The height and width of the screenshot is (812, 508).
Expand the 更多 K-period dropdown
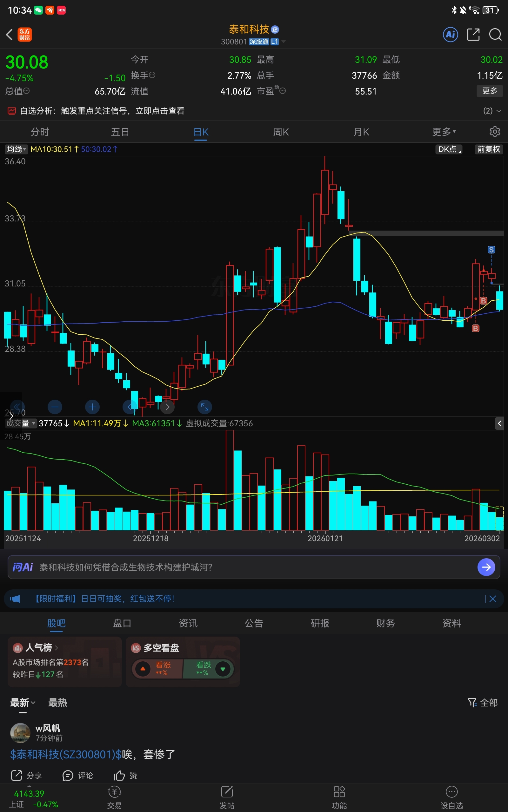point(444,132)
